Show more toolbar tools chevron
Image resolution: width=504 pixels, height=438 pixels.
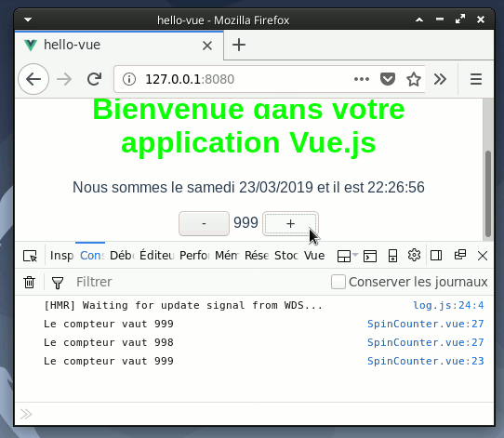pos(440,79)
